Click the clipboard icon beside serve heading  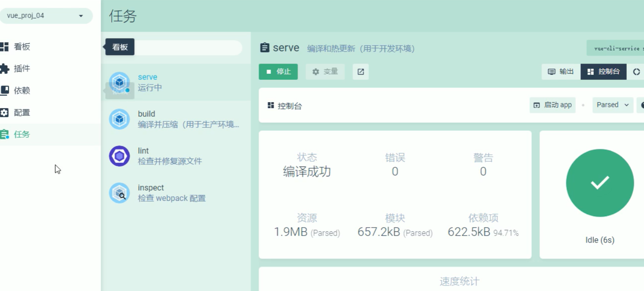click(265, 48)
